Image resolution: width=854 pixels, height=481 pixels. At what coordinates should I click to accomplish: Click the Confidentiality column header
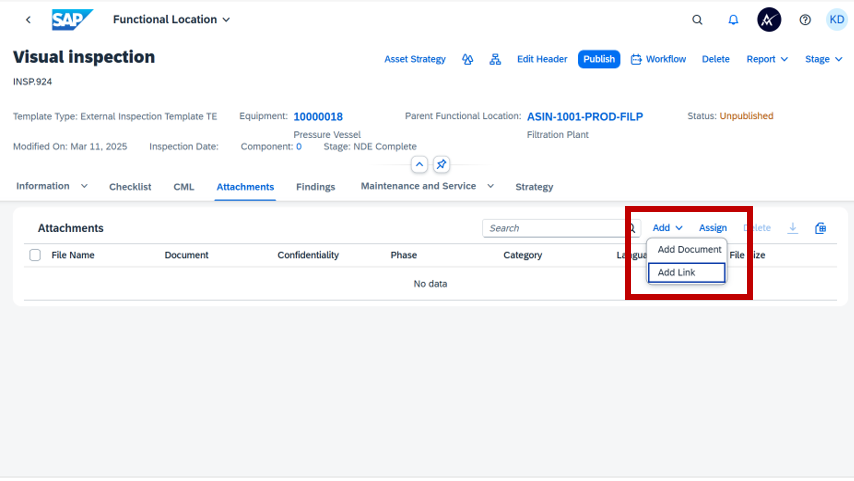tap(308, 255)
